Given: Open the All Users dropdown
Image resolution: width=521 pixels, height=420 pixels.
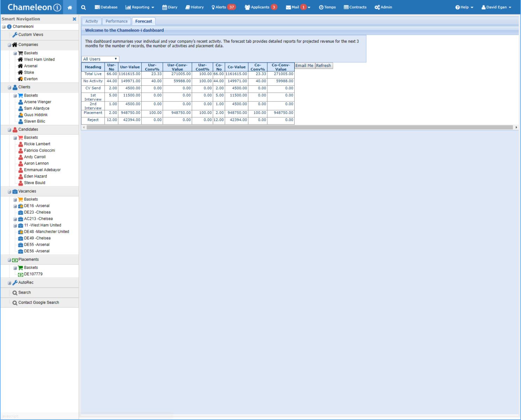Looking at the screenshot, I should (x=100, y=59).
